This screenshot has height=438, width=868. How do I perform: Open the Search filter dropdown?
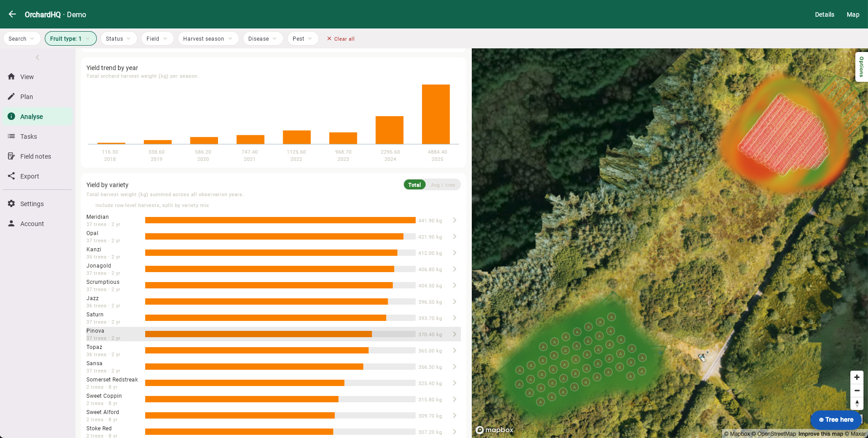(22, 39)
